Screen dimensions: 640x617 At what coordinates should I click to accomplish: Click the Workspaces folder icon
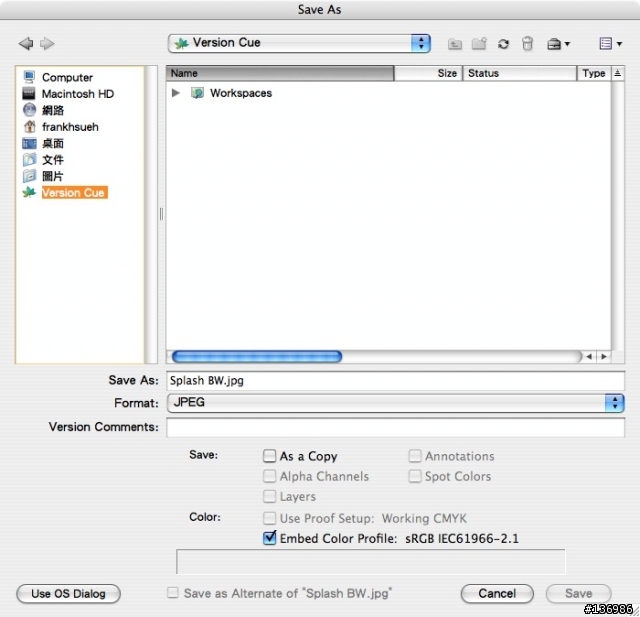pyautogui.click(x=198, y=93)
